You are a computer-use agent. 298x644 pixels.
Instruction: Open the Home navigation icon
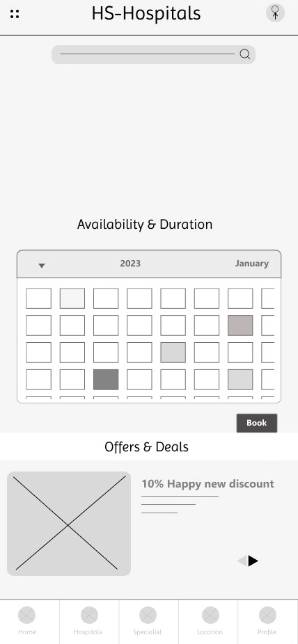click(x=26, y=615)
